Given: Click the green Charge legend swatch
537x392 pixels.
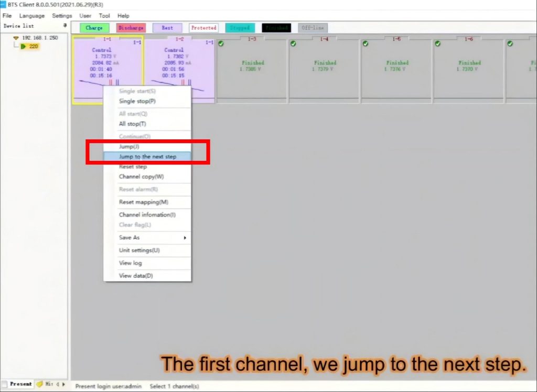Looking at the screenshot, I should click(94, 28).
